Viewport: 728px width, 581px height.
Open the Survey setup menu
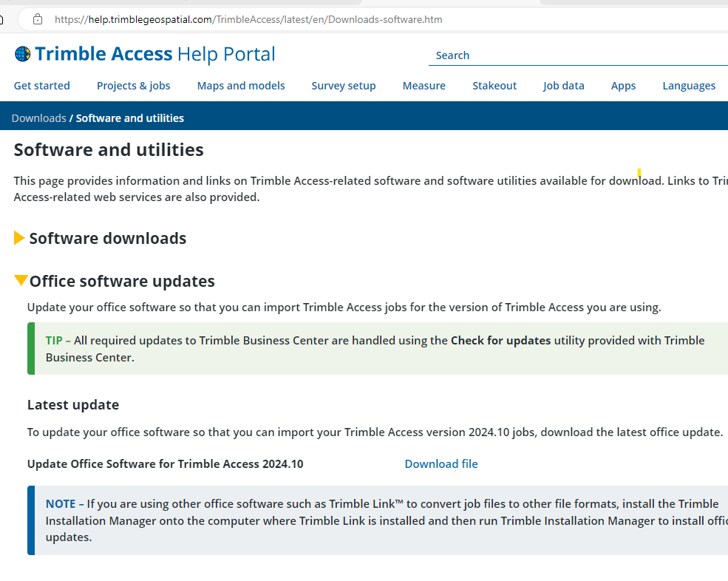point(344,86)
